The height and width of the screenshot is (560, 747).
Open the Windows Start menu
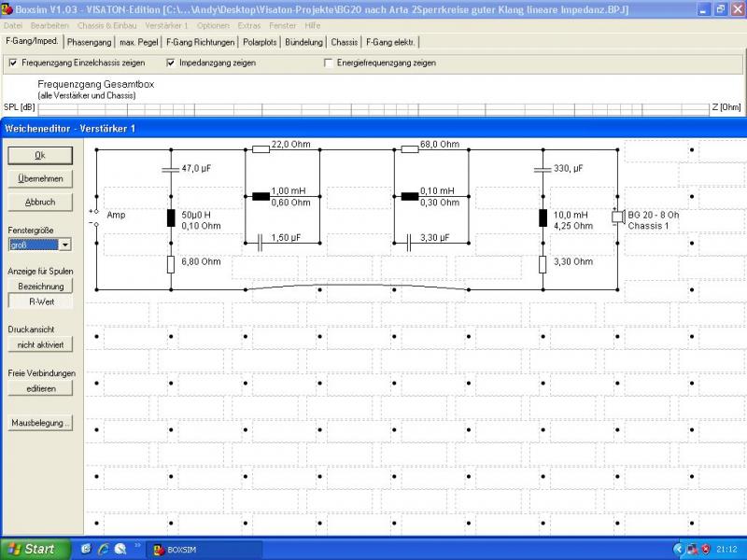35,549
